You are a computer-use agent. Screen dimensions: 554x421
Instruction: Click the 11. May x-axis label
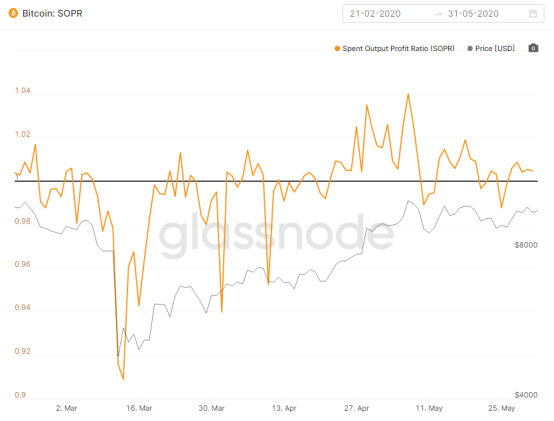coord(429,408)
